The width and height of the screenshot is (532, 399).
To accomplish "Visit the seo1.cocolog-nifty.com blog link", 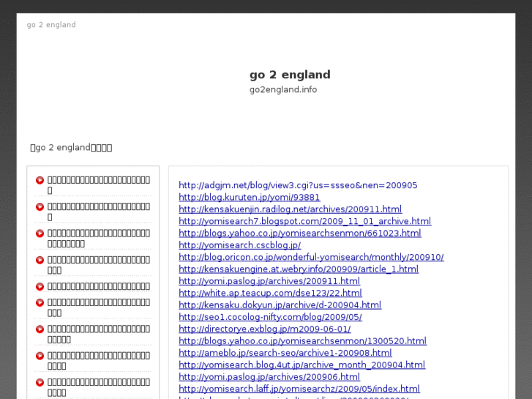I will (271, 317).
